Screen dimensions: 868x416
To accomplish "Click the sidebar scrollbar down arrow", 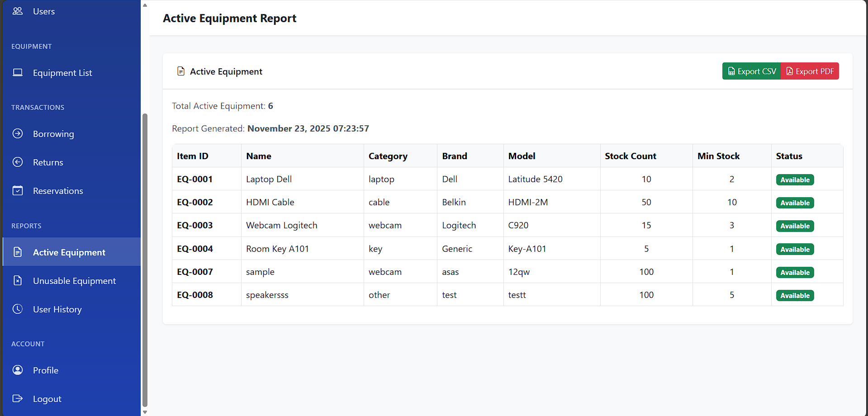I will pos(145,412).
